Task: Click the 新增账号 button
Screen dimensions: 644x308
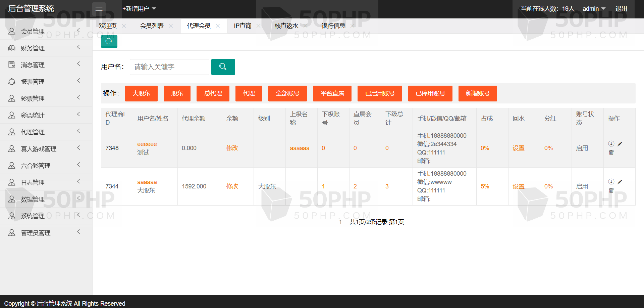Action: click(x=477, y=93)
